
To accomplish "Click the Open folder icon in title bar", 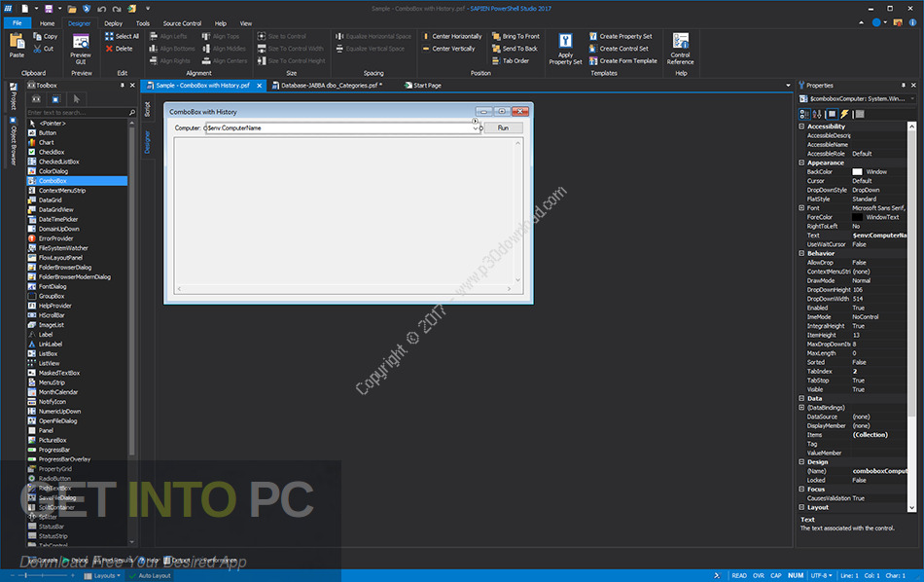I will pyautogui.click(x=72, y=8).
